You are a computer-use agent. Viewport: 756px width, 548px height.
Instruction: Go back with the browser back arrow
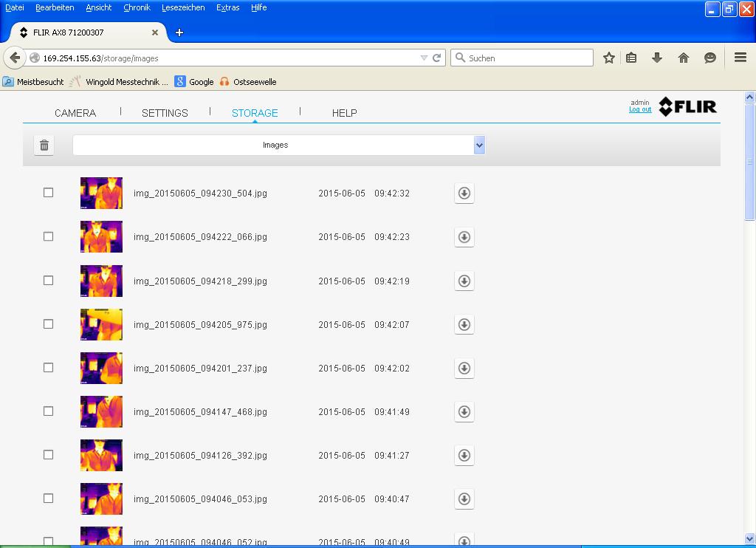tap(15, 58)
